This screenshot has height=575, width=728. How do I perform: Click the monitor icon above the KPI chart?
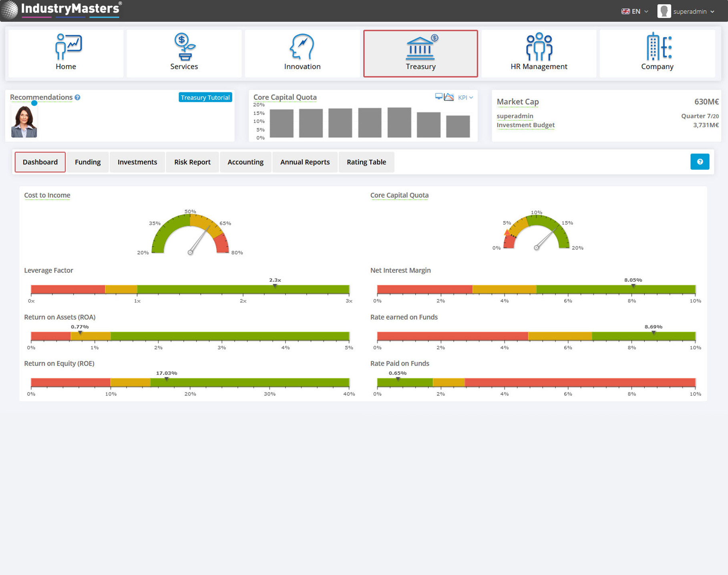[438, 97]
